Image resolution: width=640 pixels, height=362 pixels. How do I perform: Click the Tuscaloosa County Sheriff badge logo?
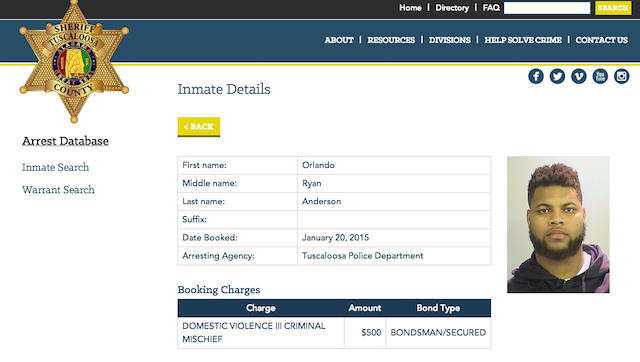(74, 61)
